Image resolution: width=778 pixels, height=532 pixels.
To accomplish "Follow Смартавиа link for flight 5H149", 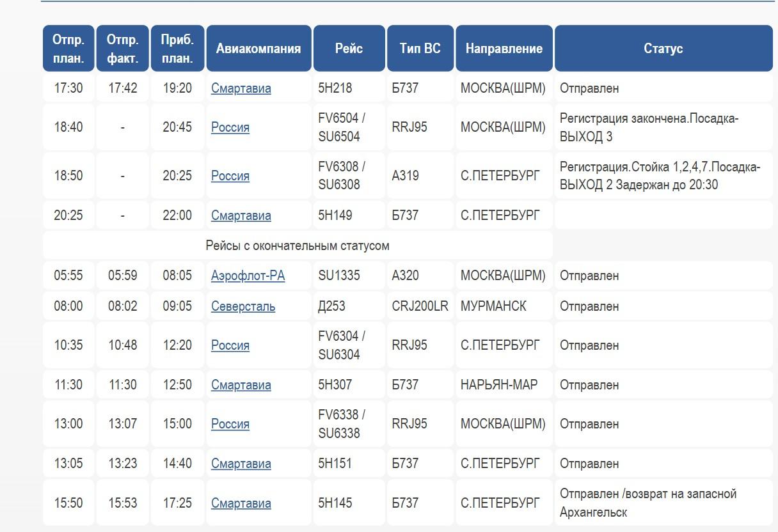I will click(x=241, y=215).
